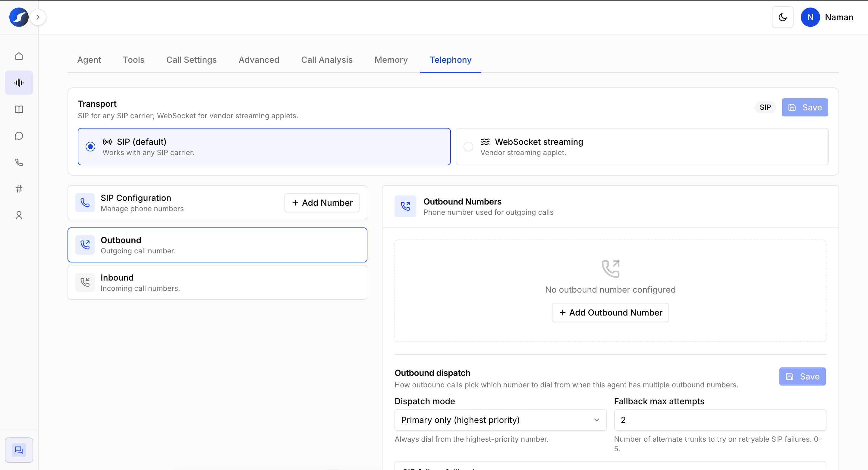868x470 pixels.
Task: Click the SIP badge next to Save
Action: click(765, 108)
